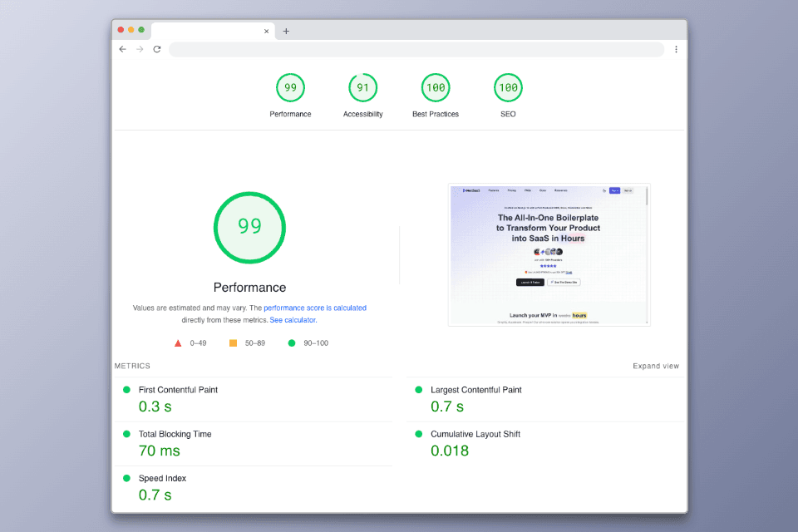The width and height of the screenshot is (798, 532).
Task: Open the 'See calculator' link
Action: coord(293,320)
